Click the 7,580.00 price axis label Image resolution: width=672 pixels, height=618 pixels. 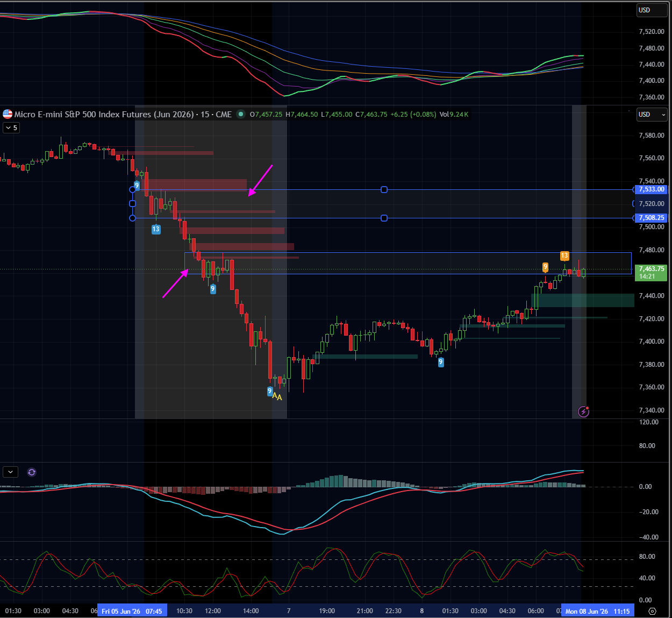[651, 135]
